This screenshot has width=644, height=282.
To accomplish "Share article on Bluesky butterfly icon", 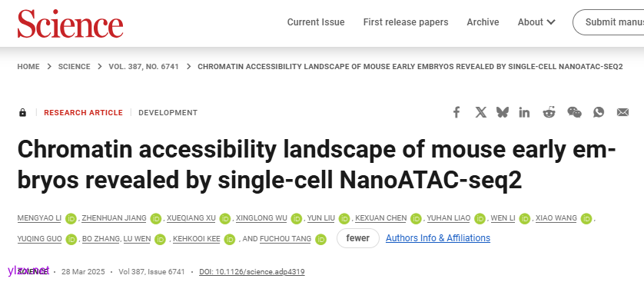I will (x=502, y=112).
